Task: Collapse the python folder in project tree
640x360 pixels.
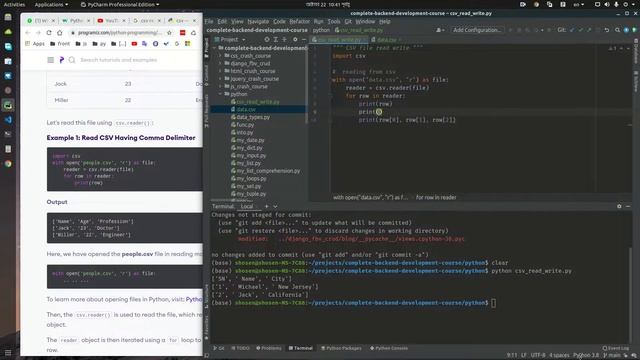Action: point(221,94)
